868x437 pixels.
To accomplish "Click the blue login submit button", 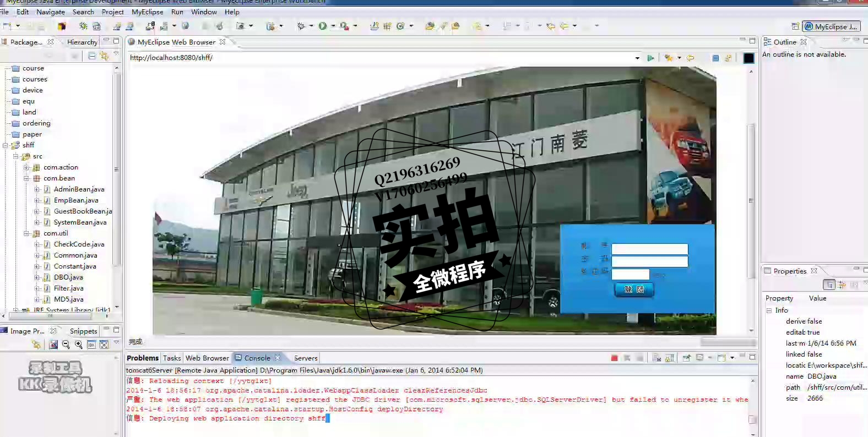I will 634,289.
